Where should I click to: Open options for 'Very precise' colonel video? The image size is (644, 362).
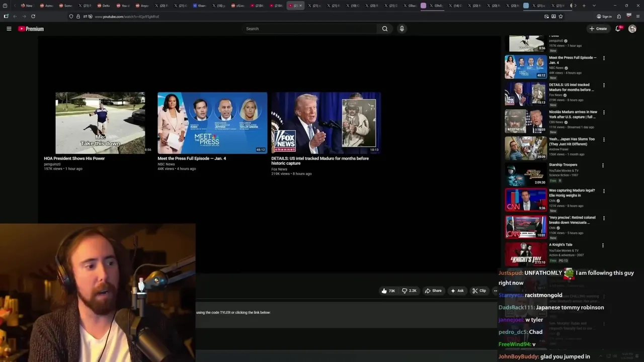[604, 218]
